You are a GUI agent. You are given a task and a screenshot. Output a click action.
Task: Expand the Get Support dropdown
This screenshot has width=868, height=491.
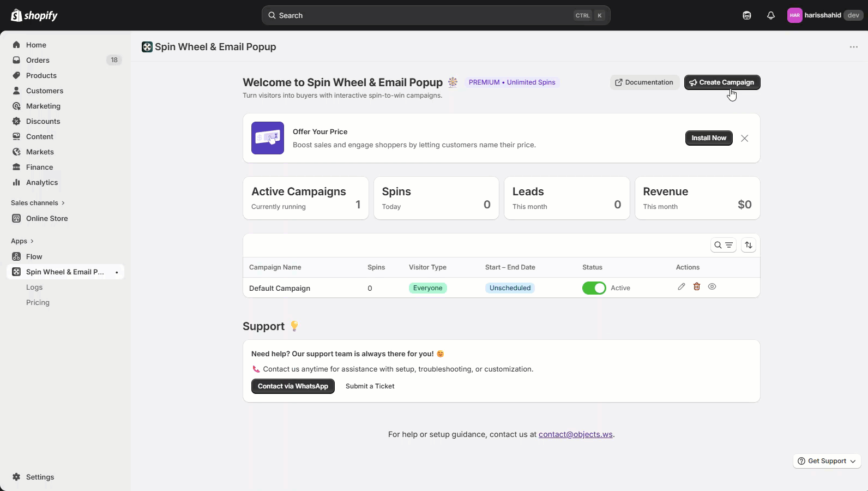pos(827,461)
